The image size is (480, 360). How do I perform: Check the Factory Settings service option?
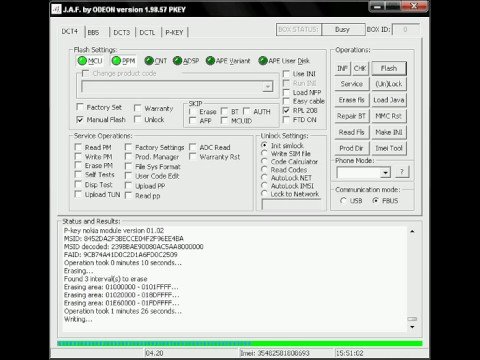[128, 147]
